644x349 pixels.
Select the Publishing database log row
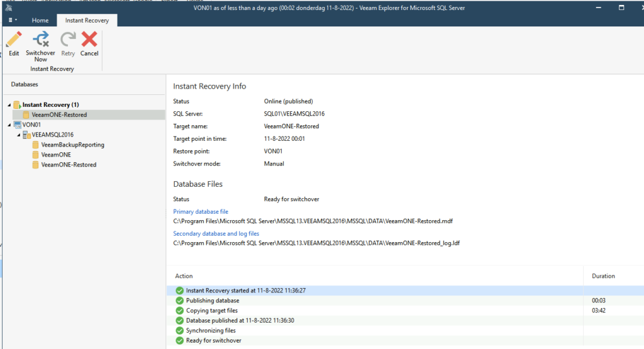(213, 301)
